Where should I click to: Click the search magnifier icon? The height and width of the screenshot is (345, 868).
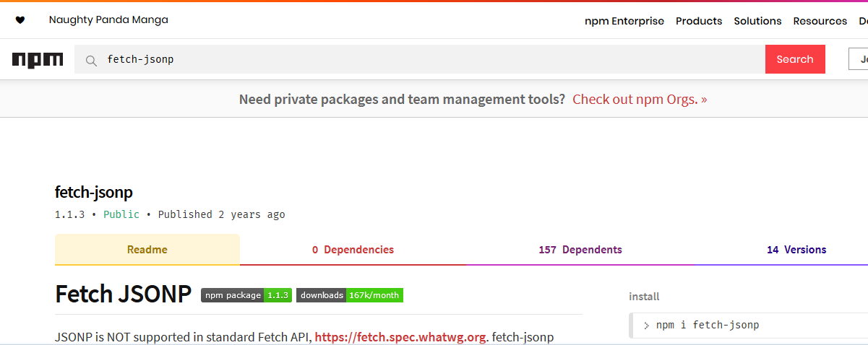[x=91, y=61]
